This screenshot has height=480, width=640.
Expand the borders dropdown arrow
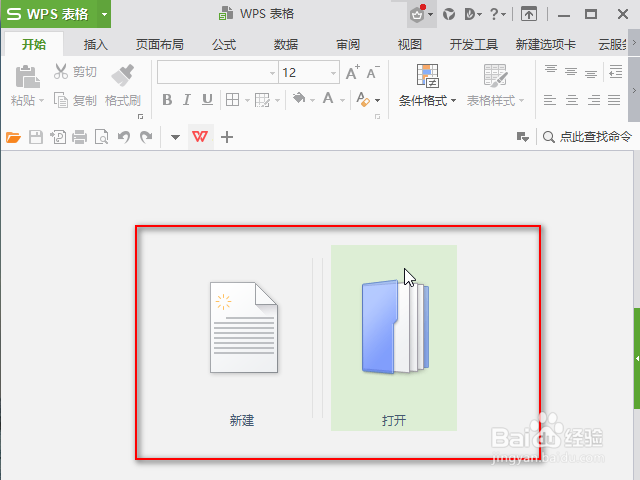point(247,100)
